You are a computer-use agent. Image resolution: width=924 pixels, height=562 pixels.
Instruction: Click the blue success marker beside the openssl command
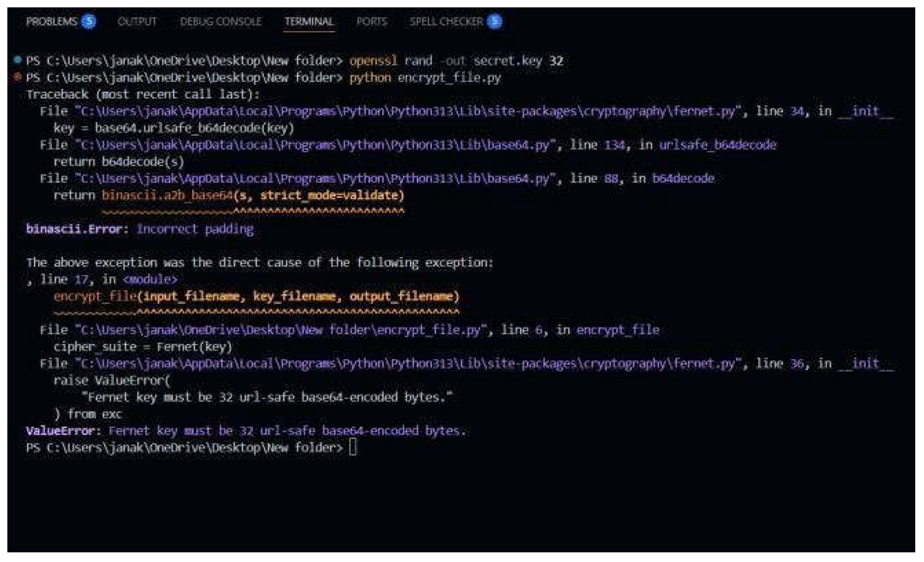[17, 60]
